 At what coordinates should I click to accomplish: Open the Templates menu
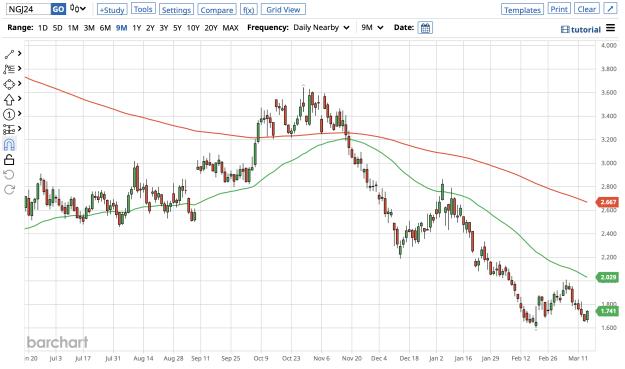pos(522,10)
